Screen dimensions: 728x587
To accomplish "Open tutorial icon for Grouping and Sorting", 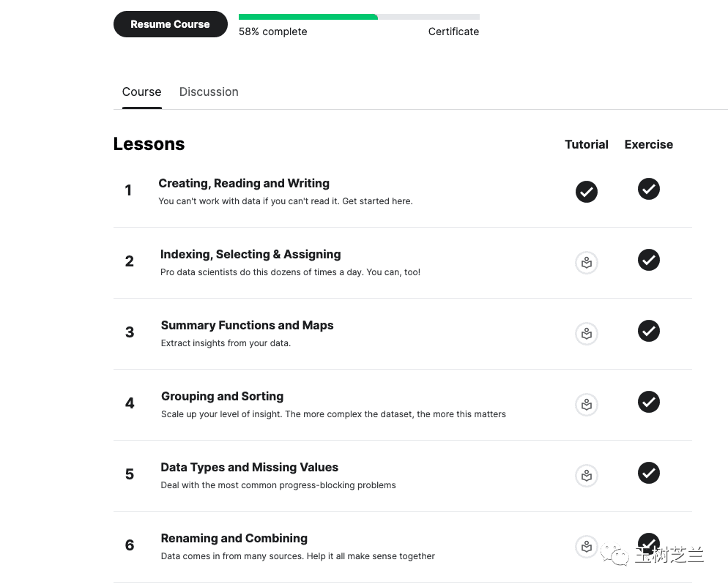I will 587,405.
